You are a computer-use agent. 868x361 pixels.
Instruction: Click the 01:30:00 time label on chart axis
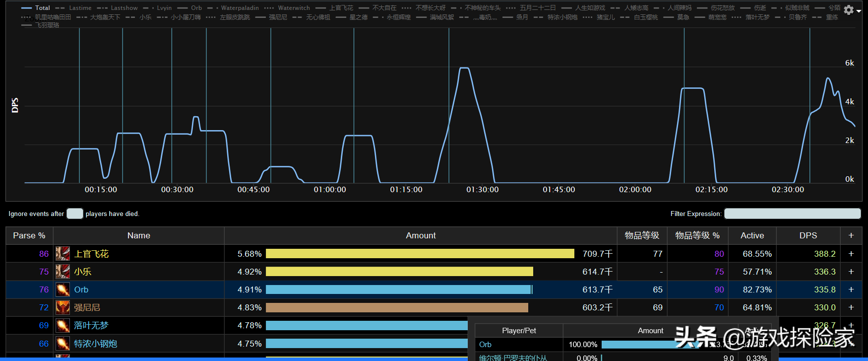pyautogui.click(x=483, y=190)
